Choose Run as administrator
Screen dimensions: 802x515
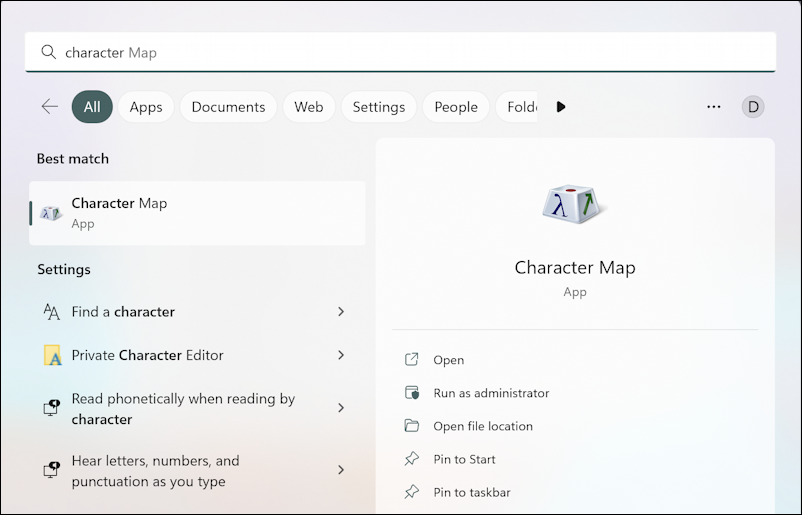pos(491,393)
